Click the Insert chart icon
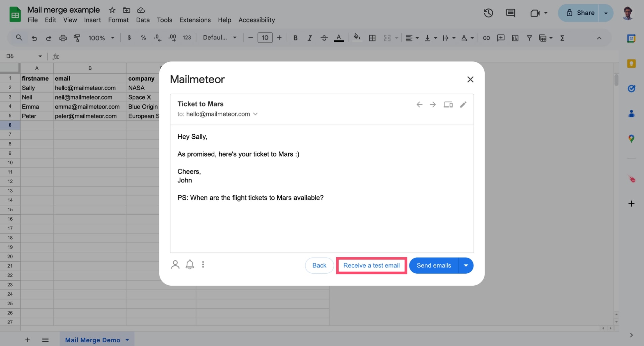 point(515,38)
